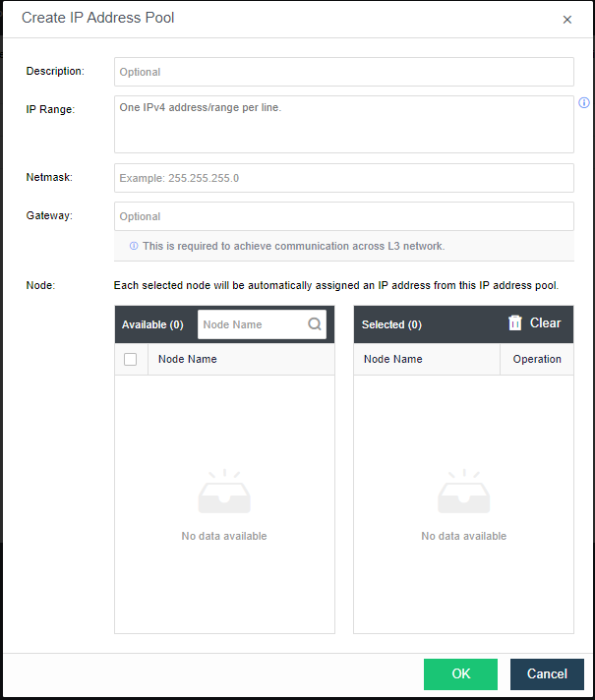The image size is (595, 700).
Task: Click Node Name column header in Available list
Action: pyautogui.click(x=188, y=360)
